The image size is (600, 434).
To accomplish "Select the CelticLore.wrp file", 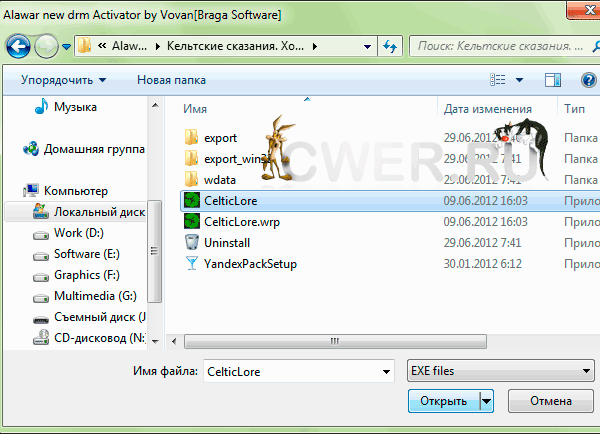I will (x=242, y=222).
